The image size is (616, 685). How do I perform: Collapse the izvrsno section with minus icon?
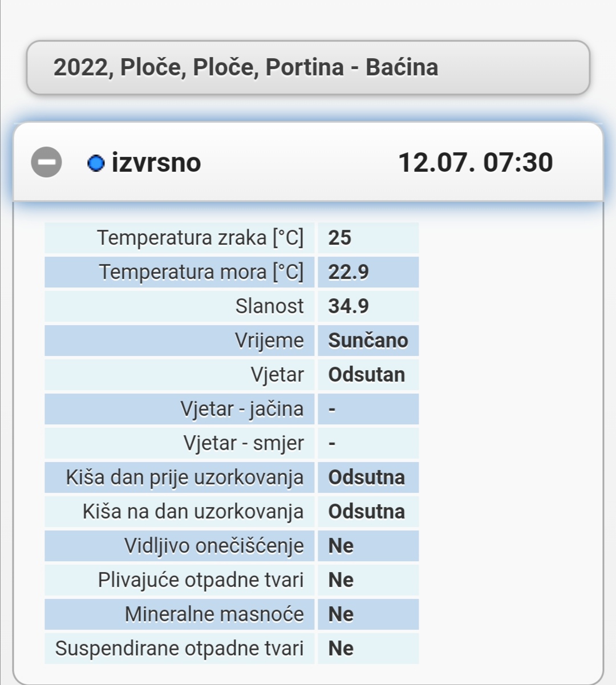[x=46, y=163]
